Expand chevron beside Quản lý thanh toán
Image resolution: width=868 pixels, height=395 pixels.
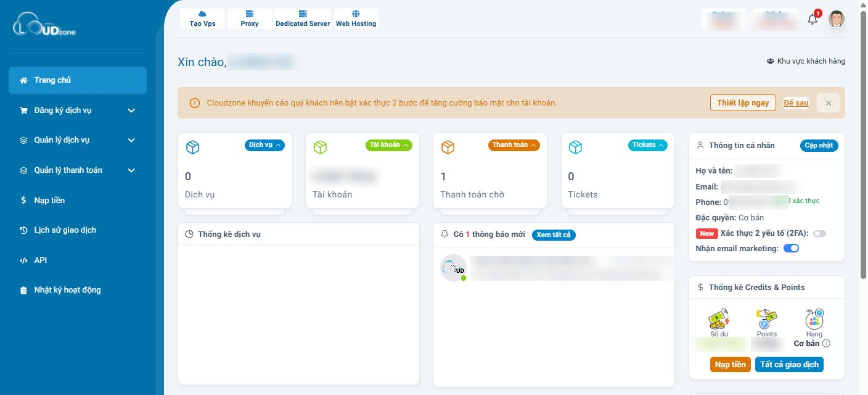(131, 170)
